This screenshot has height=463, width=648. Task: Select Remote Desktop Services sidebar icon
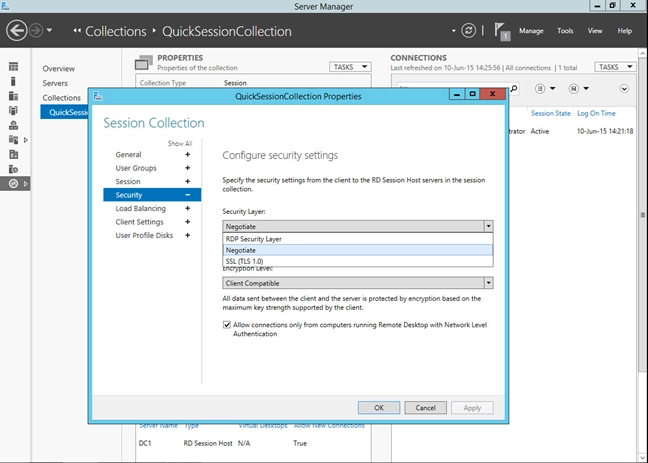(13, 184)
